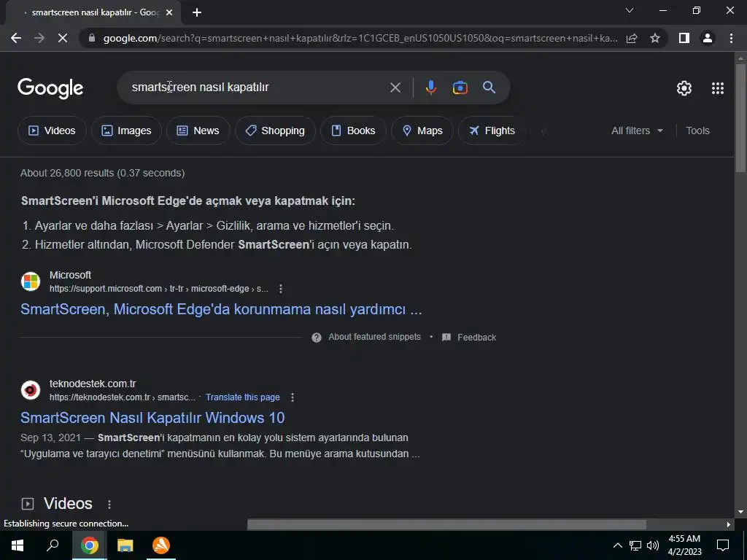Clear the search box text

395,87
